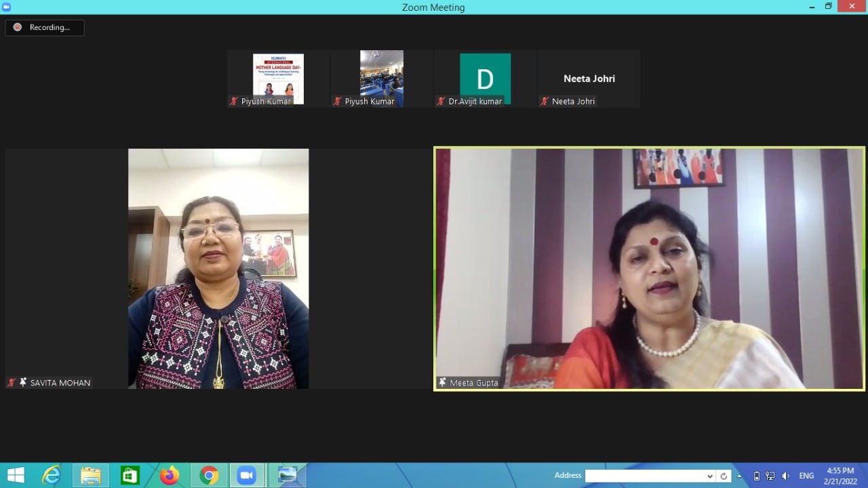Select Piyush Kumar's Mother Language Day thumbnail
The height and width of the screenshot is (488, 868).
point(278,79)
